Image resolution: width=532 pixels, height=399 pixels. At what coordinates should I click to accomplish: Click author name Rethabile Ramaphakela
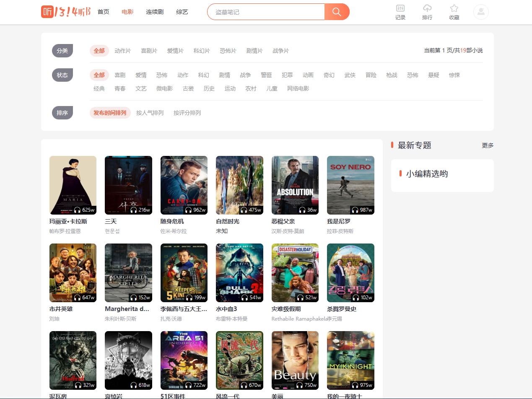(299, 319)
